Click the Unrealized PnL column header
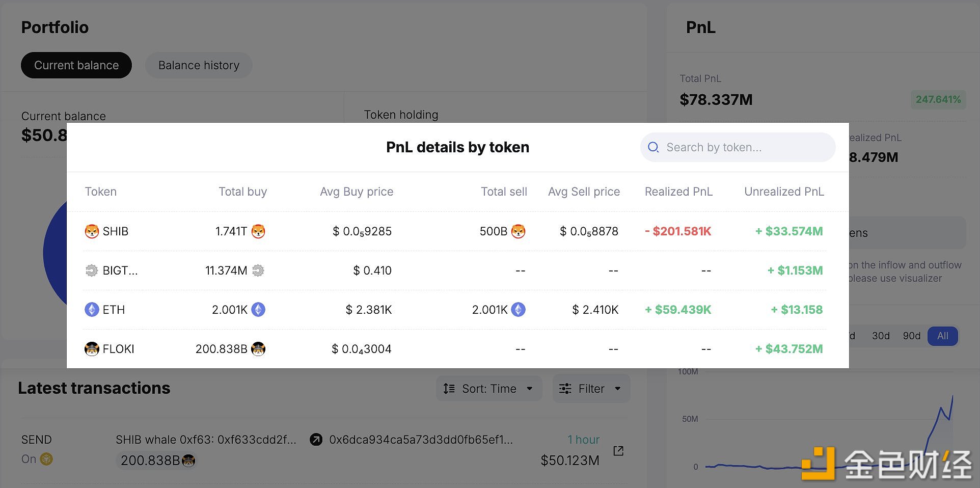Screen dimensions: 980x488 [x=784, y=192]
